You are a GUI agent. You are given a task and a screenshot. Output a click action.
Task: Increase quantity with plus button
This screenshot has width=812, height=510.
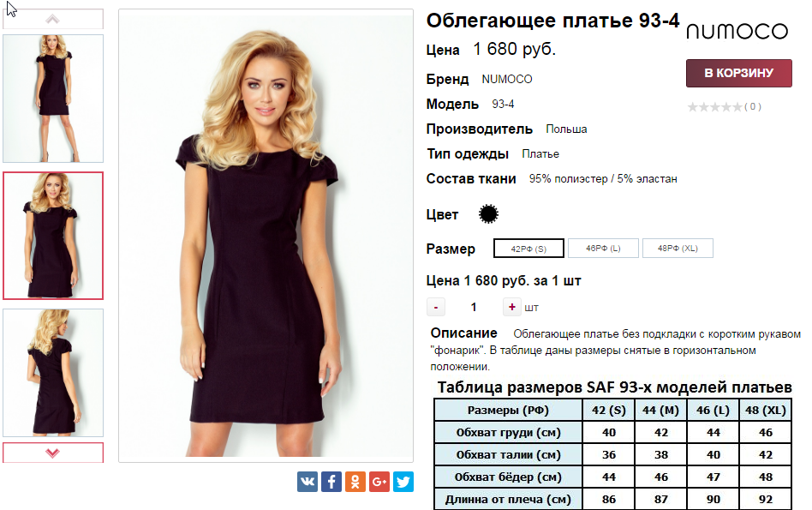(511, 308)
